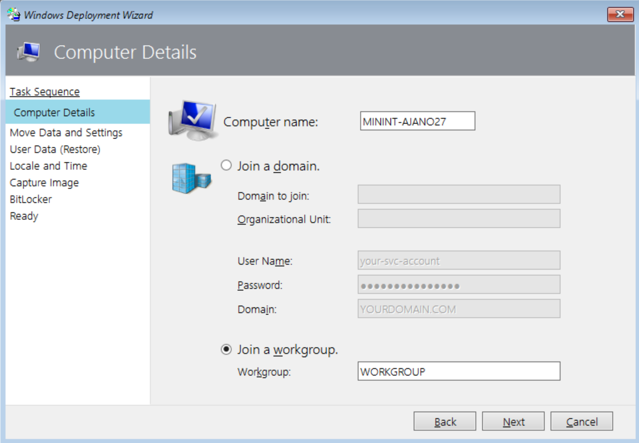The image size is (639, 443).
Task: Click the Windows Deployment Wizard title bar icon
Action: click(x=13, y=15)
